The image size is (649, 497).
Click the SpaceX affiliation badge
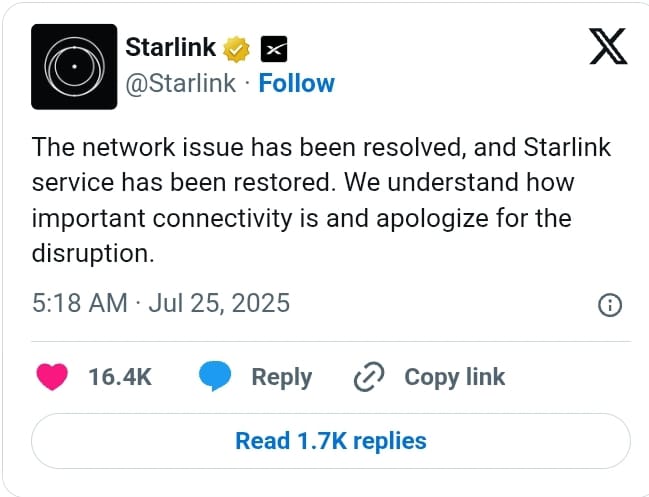[x=274, y=49]
